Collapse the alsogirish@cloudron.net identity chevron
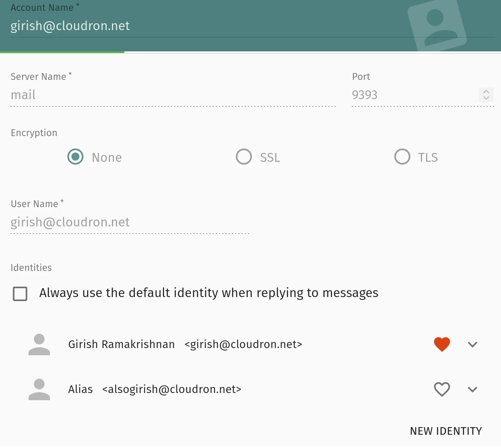This screenshot has height=448, width=501. click(x=473, y=389)
